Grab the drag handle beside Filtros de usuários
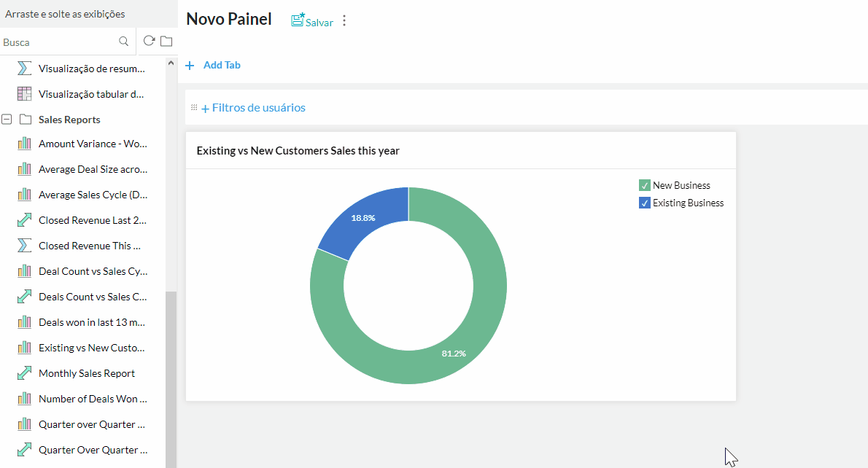The width and height of the screenshot is (868, 468). [x=194, y=107]
